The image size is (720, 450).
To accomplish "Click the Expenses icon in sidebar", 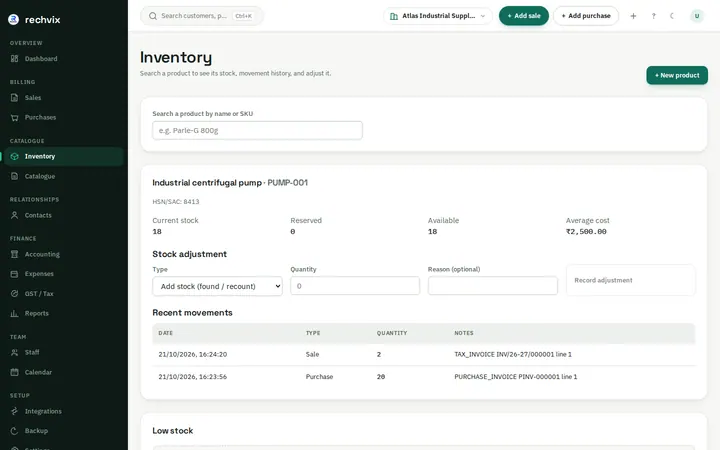I will pyautogui.click(x=15, y=274).
